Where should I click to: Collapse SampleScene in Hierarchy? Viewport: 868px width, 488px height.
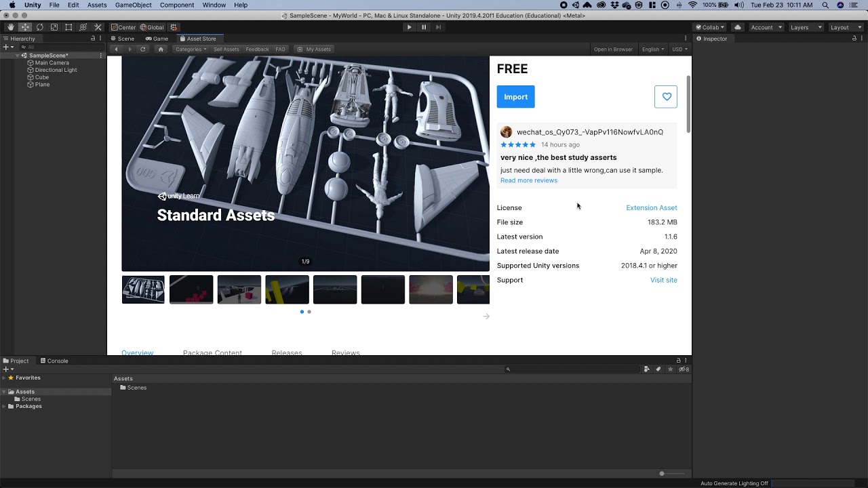click(18, 56)
